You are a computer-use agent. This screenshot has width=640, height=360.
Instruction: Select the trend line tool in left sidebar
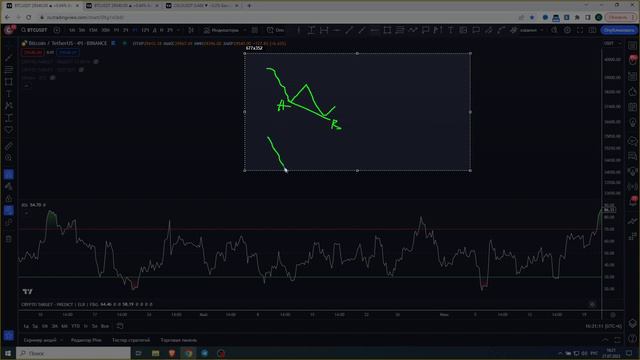tap(9, 58)
